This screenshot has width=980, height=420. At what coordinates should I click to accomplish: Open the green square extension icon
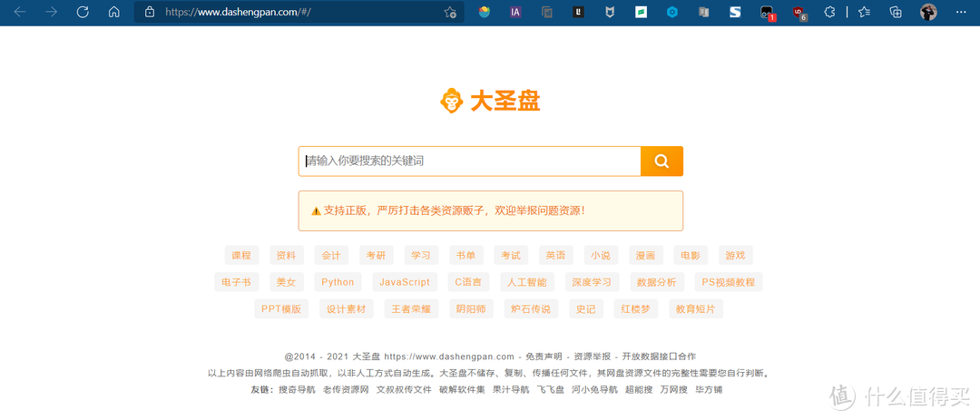point(641,12)
